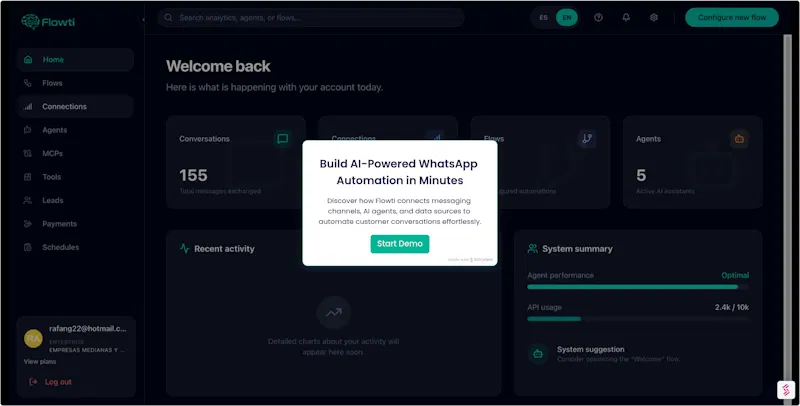Switch language to ES
The image size is (800, 406).
(x=543, y=18)
